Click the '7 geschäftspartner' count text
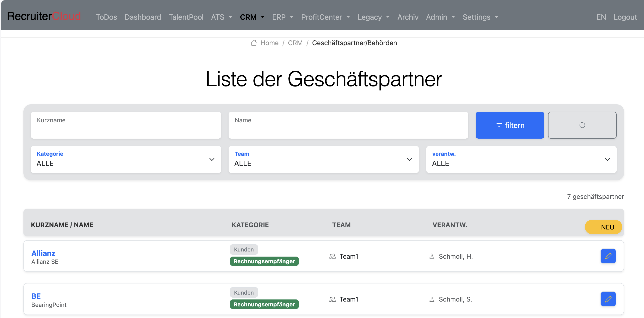This screenshot has height=318, width=644. pyautogui.click(x=595, y=197)
